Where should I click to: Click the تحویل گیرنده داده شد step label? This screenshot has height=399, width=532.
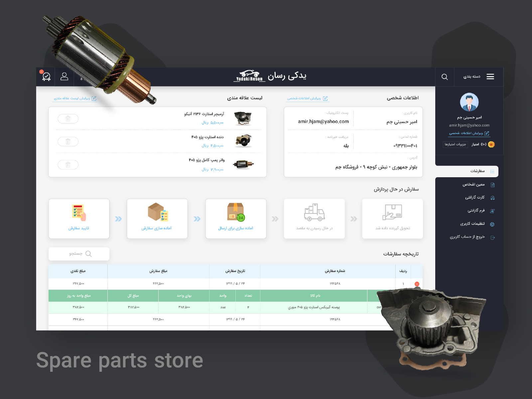393,228
